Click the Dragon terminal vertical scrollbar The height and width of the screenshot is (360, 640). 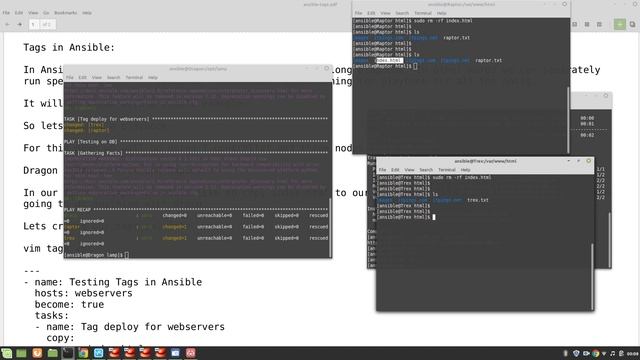330,227
